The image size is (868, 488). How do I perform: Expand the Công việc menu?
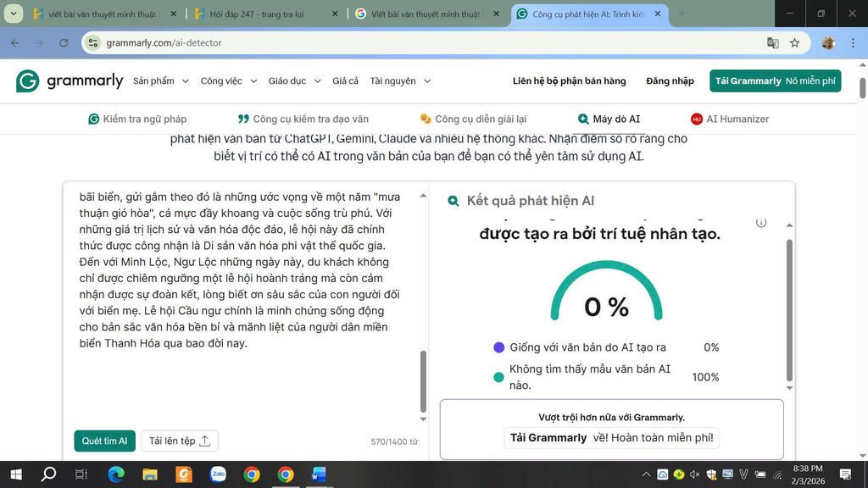(x=229, y=80)
